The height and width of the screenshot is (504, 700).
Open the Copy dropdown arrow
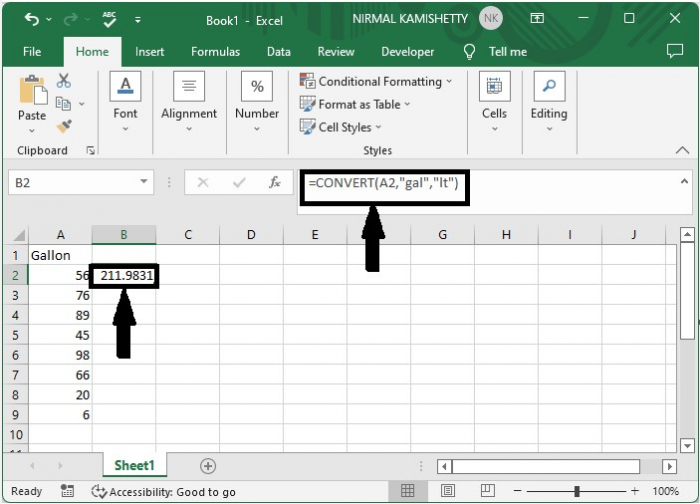[x=82, y=104]
